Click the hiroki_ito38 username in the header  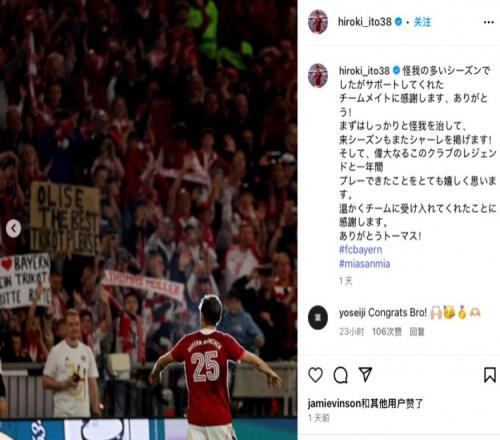[x=365, y=22]
